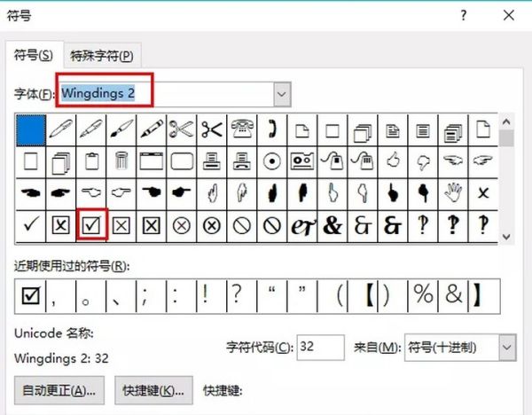Select the desk telephone symbol
Screen dimensions: 532x415
point(242,130)
